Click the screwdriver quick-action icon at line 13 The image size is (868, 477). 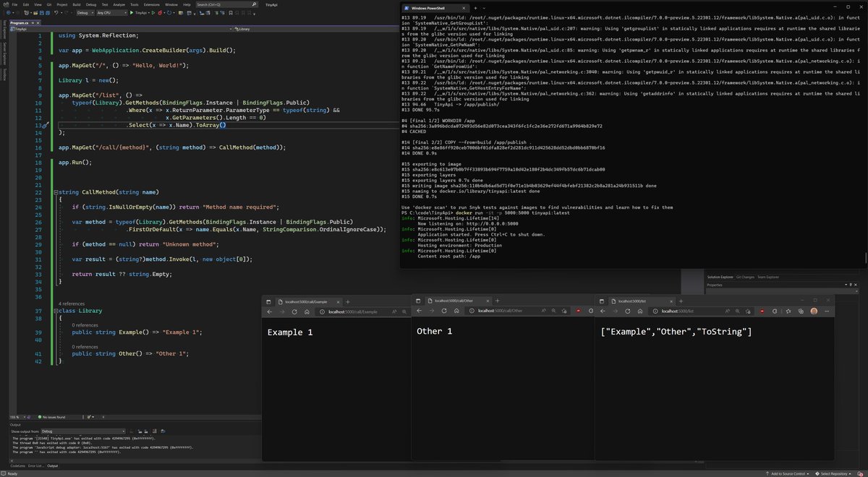[x=45, y=125]
